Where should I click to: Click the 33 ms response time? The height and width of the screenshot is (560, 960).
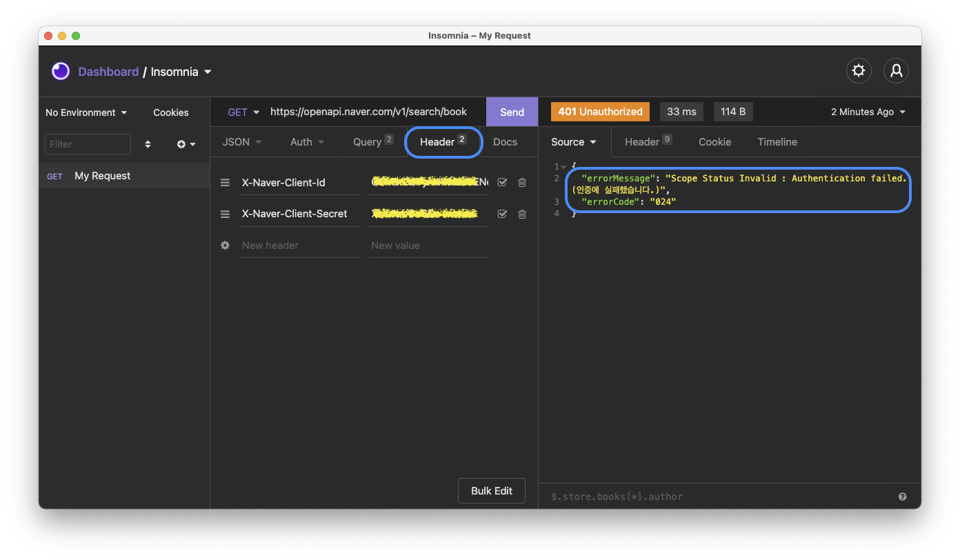[x=681, y=112]
